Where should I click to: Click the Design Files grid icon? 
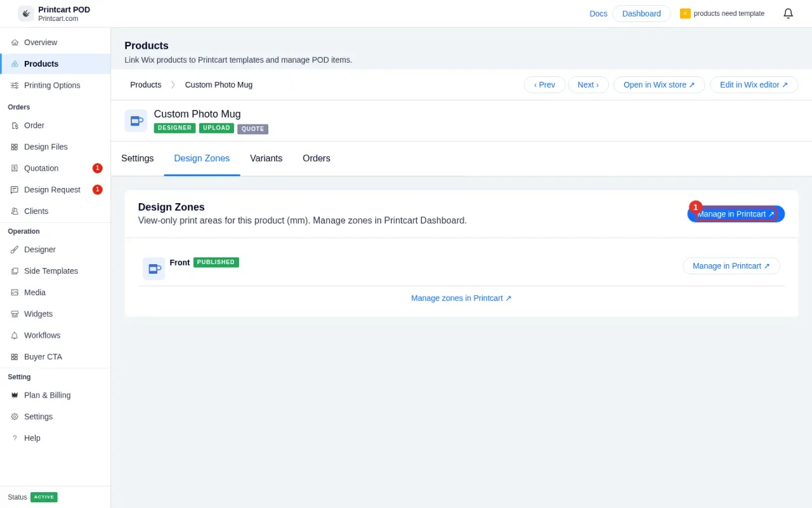[15, 147]
